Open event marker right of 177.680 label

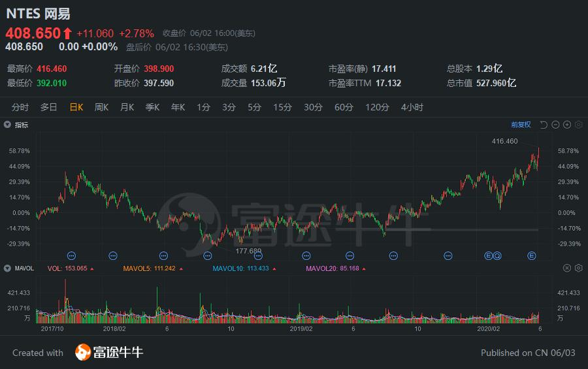[258, 256]
